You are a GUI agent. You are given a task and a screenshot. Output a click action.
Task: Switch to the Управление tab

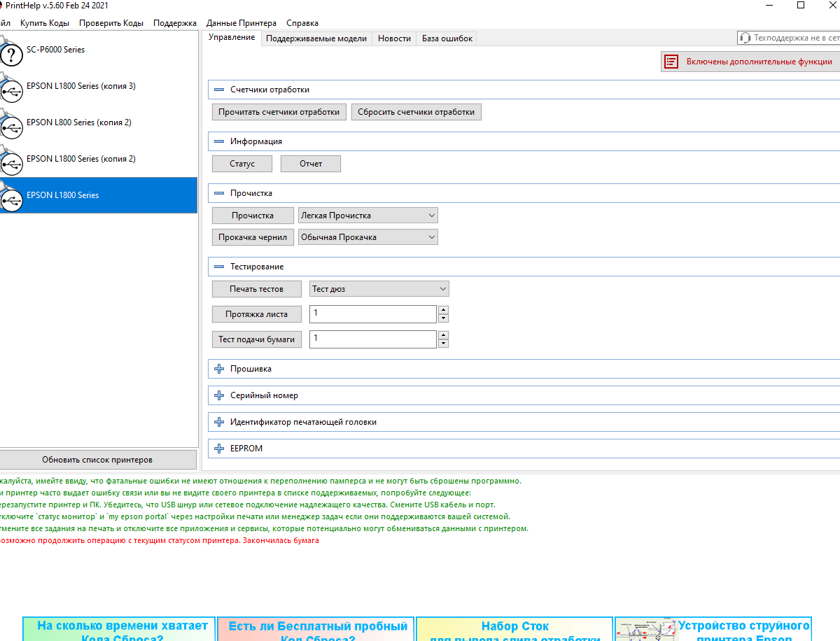pyautogui.click(x=232, y=38)
